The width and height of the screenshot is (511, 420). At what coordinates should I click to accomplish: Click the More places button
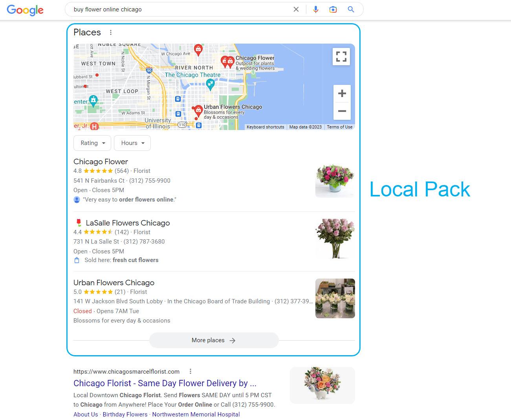tap(214, 340)
